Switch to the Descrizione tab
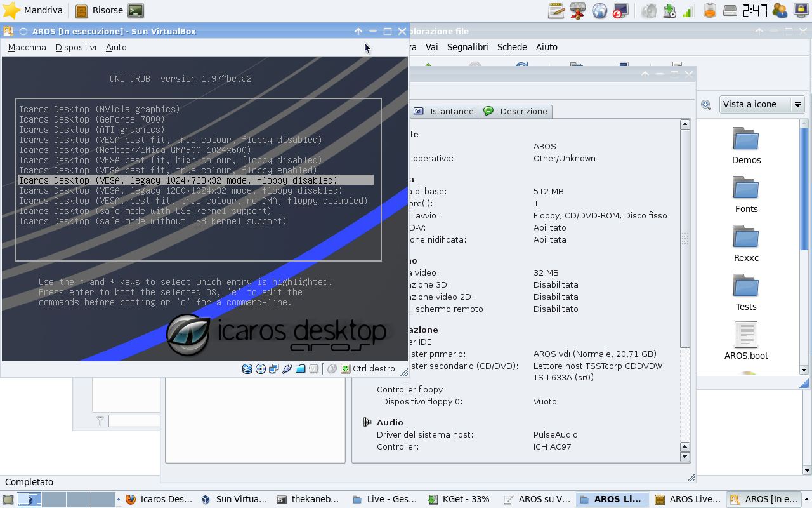This screenshot has height=508, width=812. coord(516,111)
